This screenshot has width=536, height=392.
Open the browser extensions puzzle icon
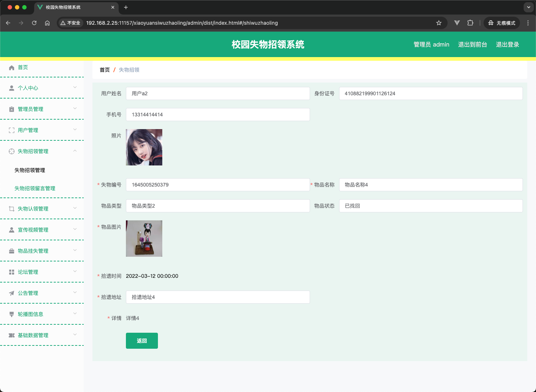[x=470, y=23]
